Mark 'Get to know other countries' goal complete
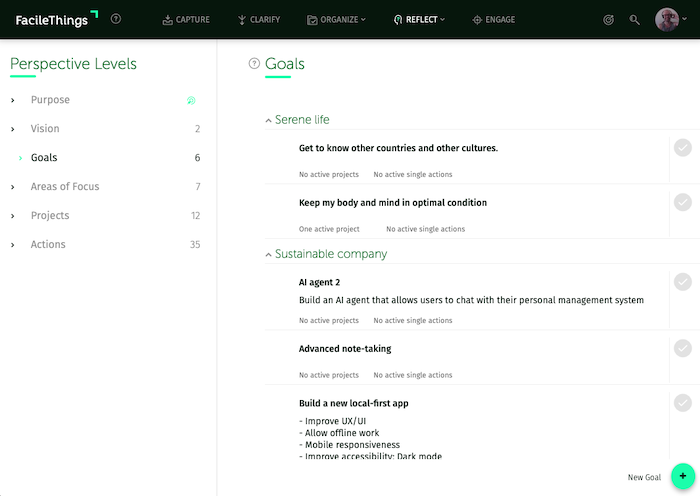Image resolution: width=700 pixels, height=496 pixels. point(683,148)
